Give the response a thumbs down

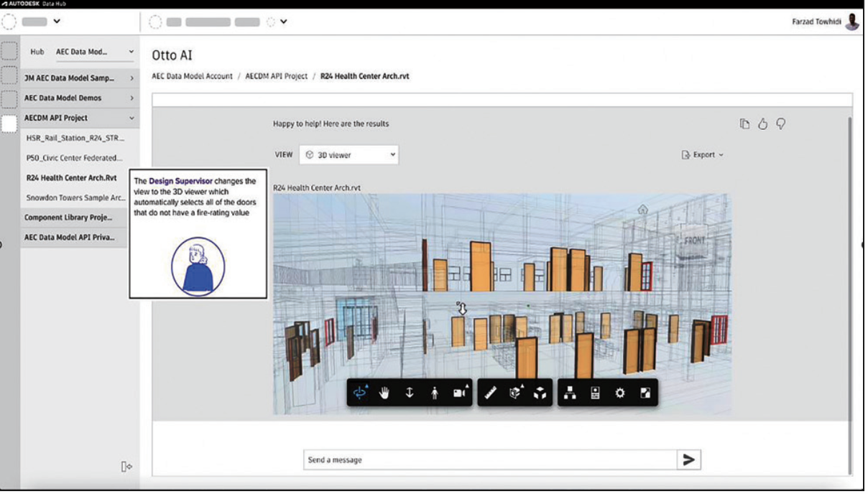tap(780, 124)
